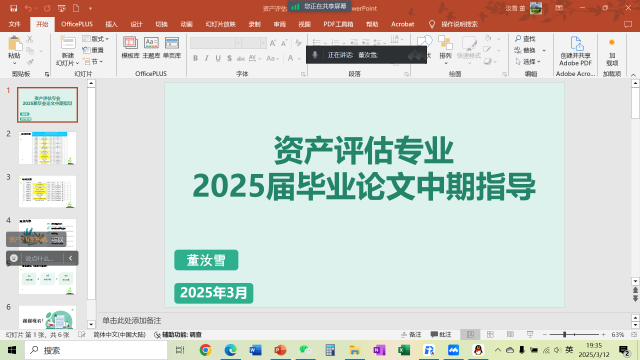Create a new blank file from Quick Access
Screen dimensions: 640x360
point(76,8)
